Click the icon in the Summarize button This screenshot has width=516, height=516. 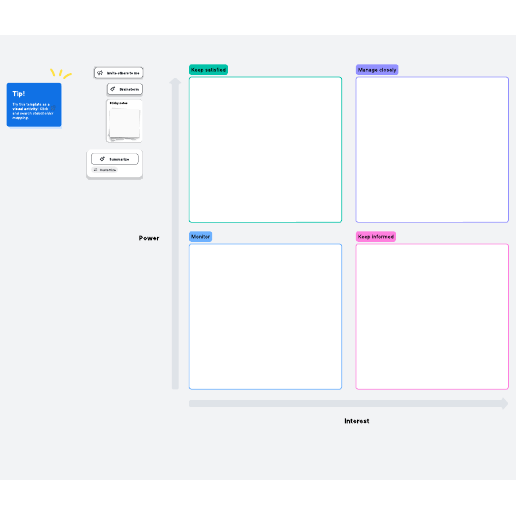click(102, 159)
